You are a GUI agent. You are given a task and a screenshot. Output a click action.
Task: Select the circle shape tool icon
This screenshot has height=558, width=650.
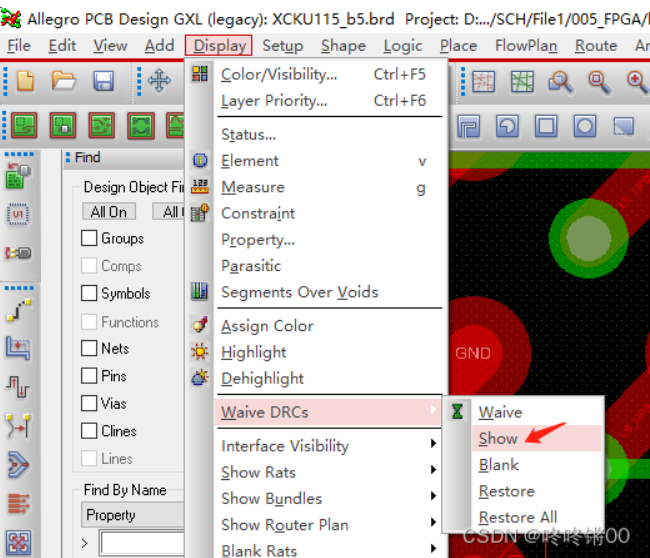(585, 126)
